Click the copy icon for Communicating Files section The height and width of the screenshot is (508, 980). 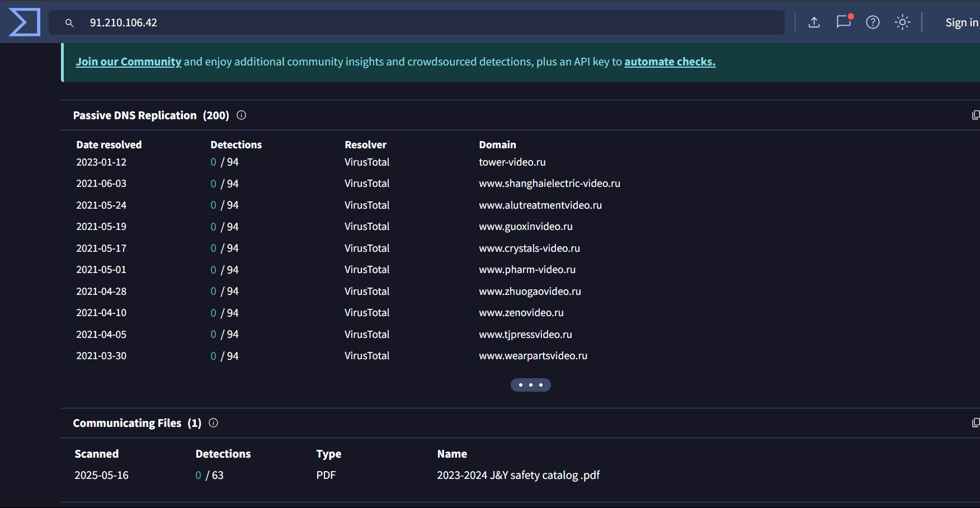click(976, 422)
